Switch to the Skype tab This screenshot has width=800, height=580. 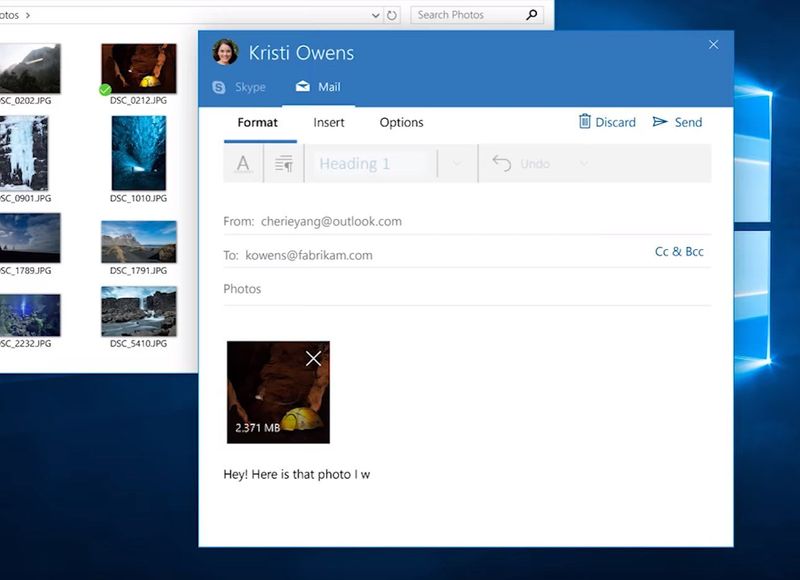240,87
